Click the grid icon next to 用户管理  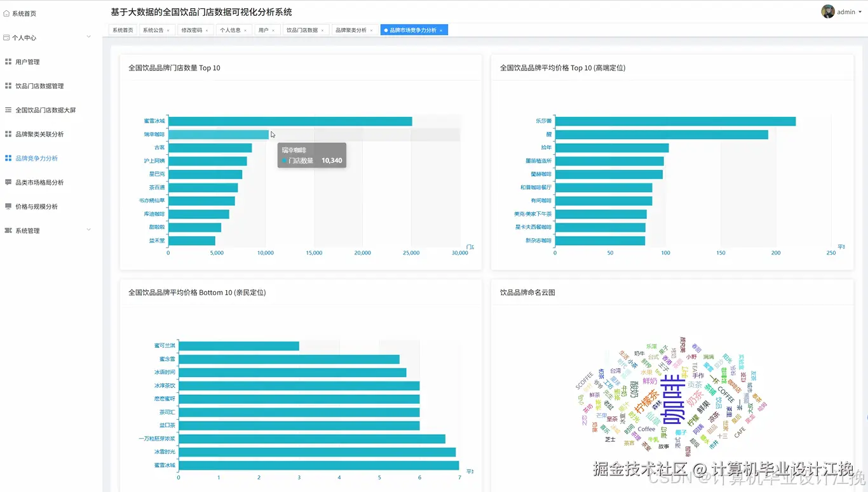tap(8, 62)
